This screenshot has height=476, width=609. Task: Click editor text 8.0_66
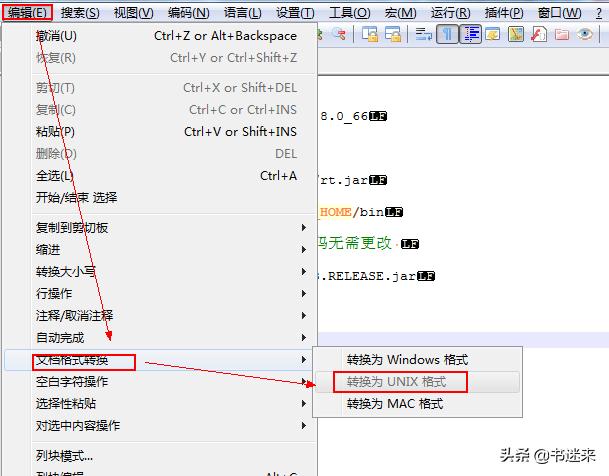pos(344,116)
